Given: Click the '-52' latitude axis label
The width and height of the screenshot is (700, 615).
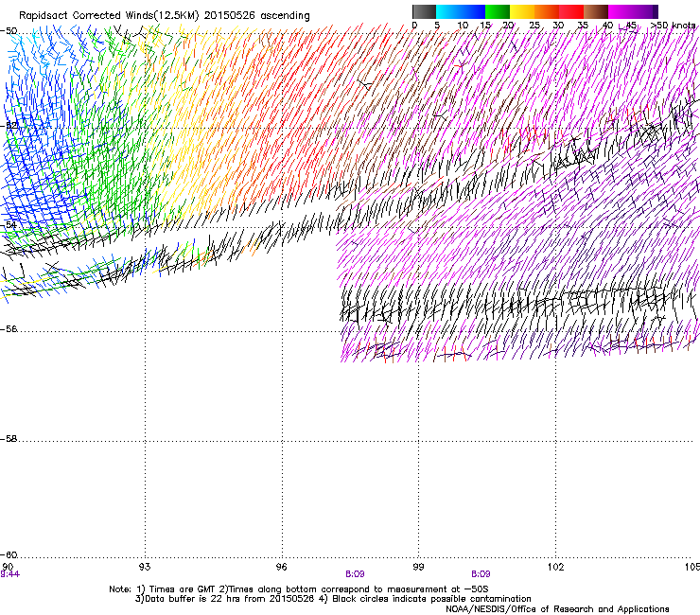Looking at the screenshot, I should click(9, 126).
